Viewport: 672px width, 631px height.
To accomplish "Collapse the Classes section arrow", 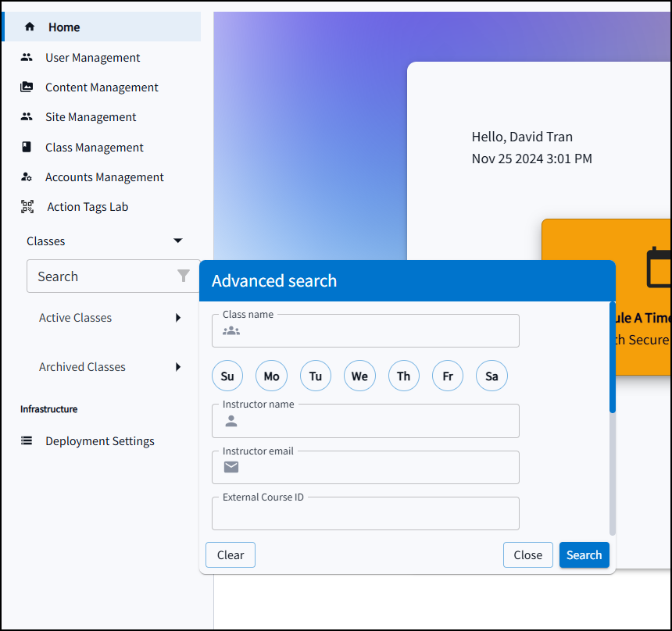I will click(x=178, y=241).
